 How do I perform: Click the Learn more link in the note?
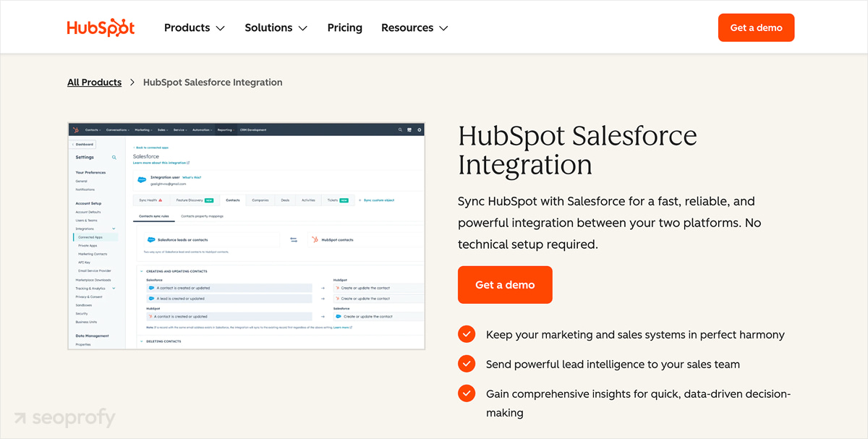click(x=343, y=328)
